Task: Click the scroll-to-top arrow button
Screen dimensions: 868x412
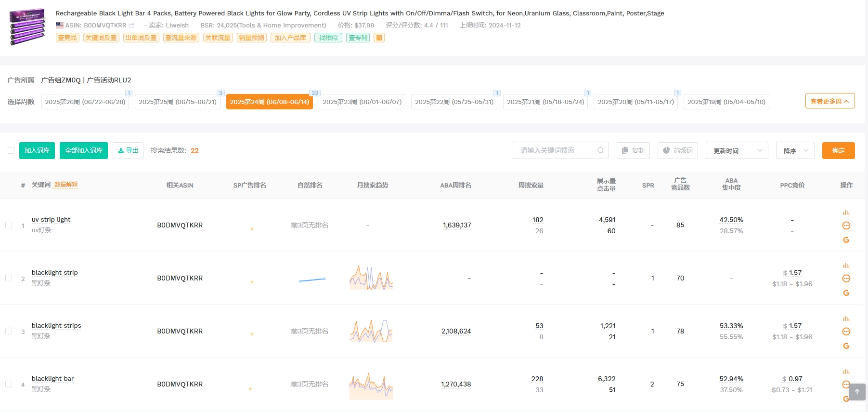Action: pos(856,392)
